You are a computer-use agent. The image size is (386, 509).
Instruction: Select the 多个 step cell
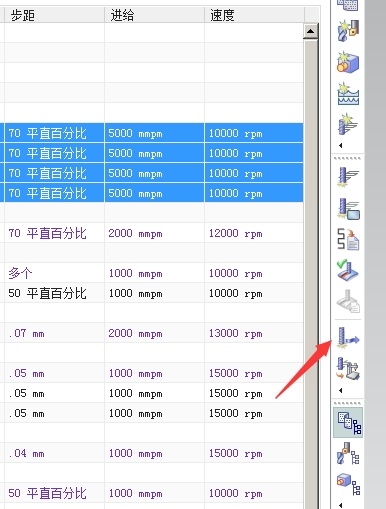54,273
